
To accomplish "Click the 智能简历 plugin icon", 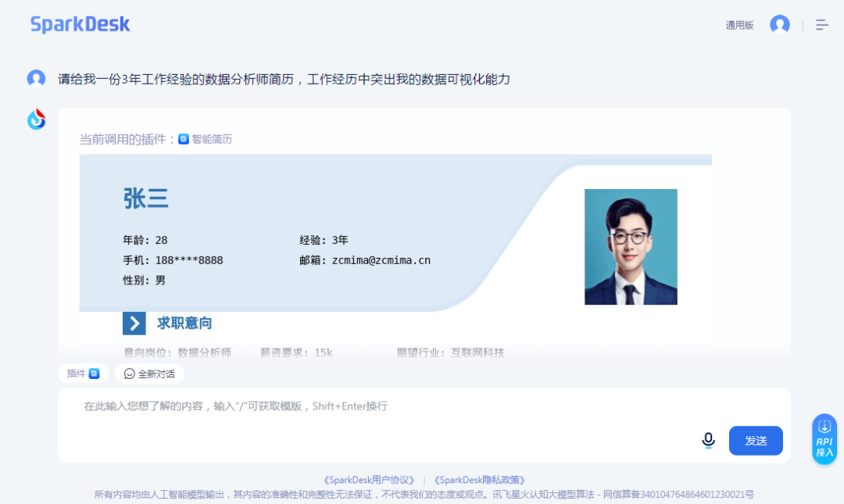I will click(x=184, y=139).
